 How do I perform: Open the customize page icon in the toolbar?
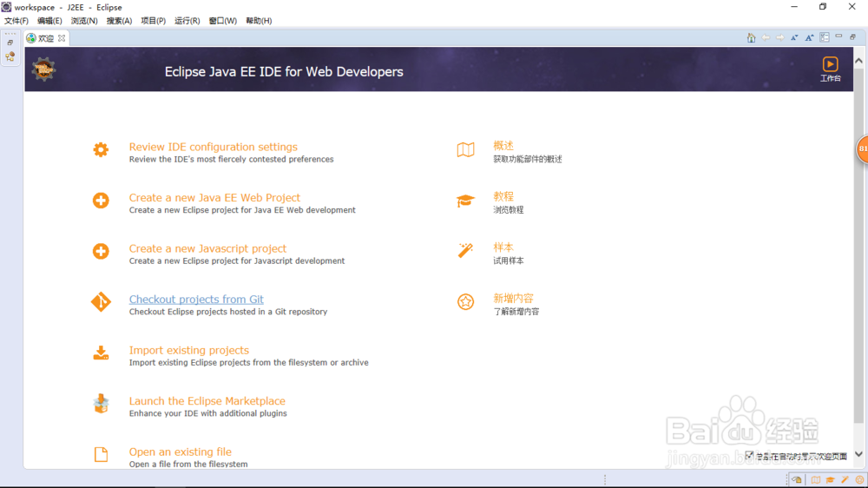pos(825,37)
